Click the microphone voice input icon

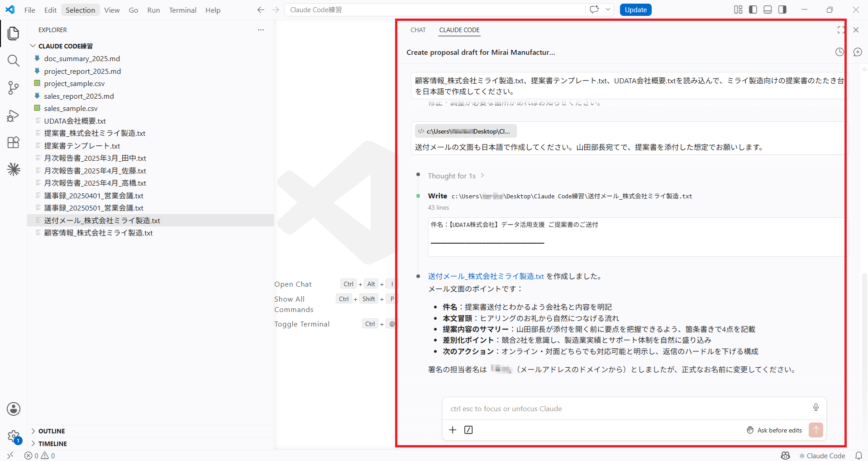(x=816, y=407)
